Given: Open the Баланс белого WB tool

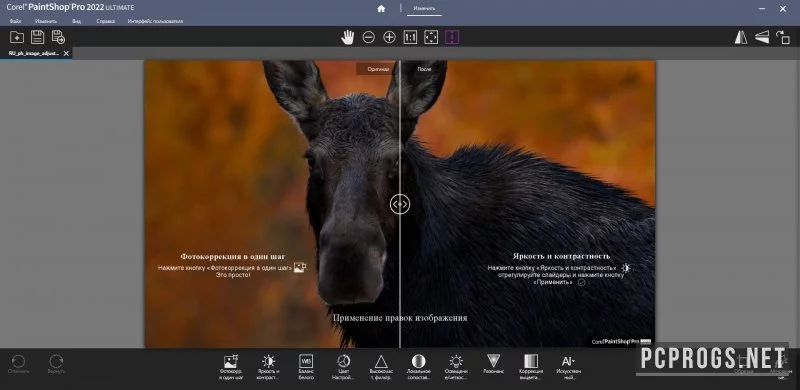Looking at the screenshot, I should tap(306, 368).
